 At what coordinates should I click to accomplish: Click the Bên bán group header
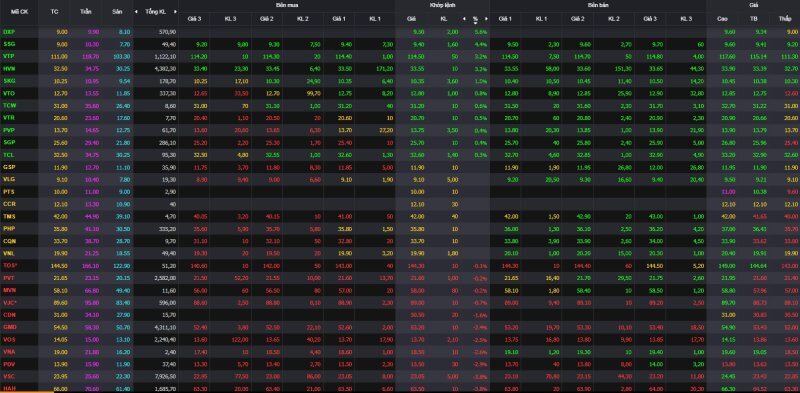pyautogui.click(x=597, y=5)
